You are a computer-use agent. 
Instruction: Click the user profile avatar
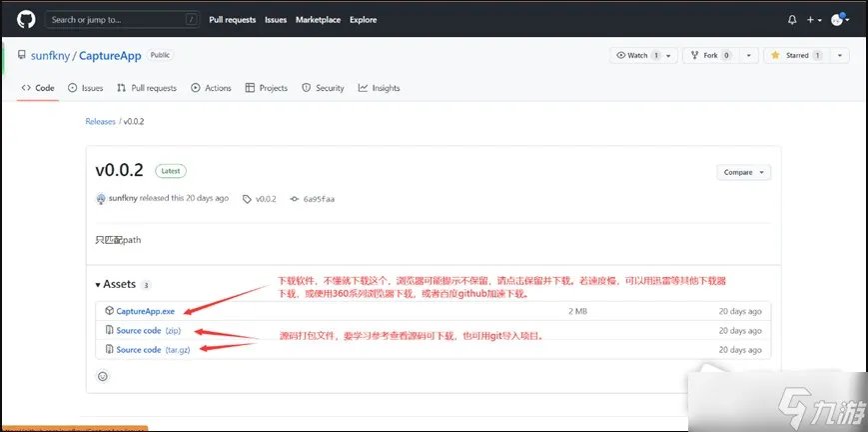[x=837, y=19]
